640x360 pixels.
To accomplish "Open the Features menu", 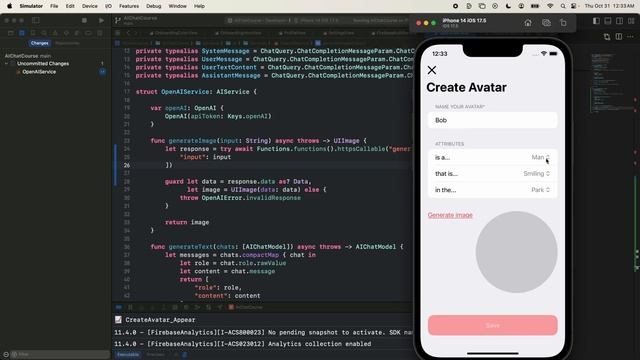I will (129, 6).
